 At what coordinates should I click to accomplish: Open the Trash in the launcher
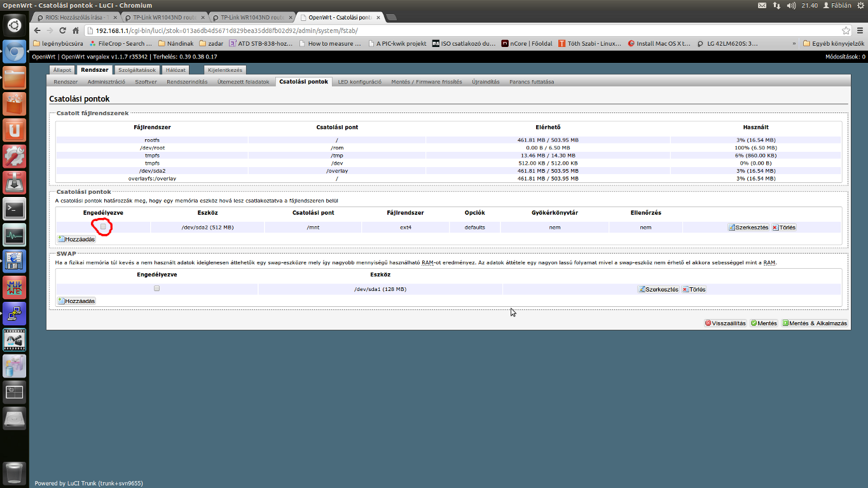14,474
